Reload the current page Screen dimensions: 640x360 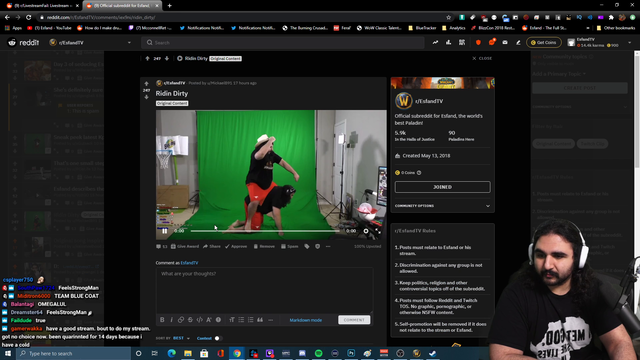29,18
